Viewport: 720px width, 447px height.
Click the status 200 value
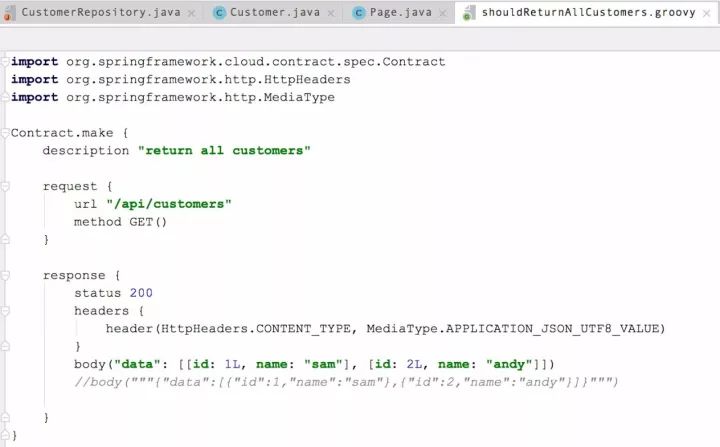pyautogui.click(x=141, y=293)
